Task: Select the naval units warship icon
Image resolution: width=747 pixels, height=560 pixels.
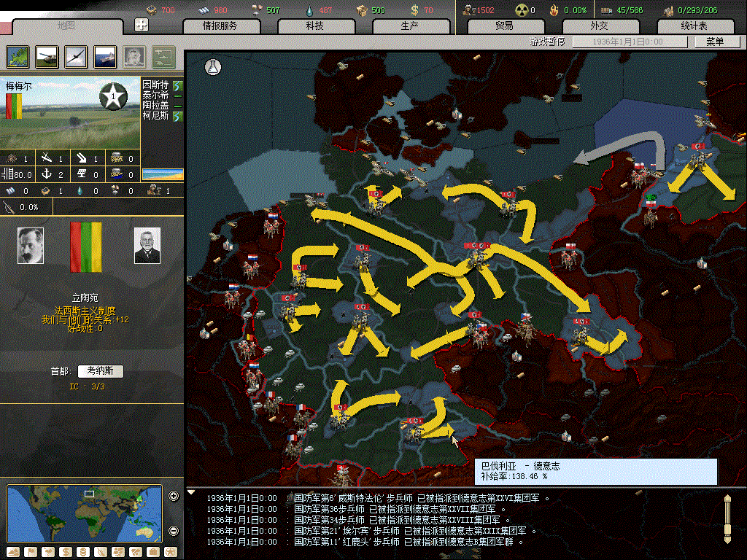Action: coord(105,57)
